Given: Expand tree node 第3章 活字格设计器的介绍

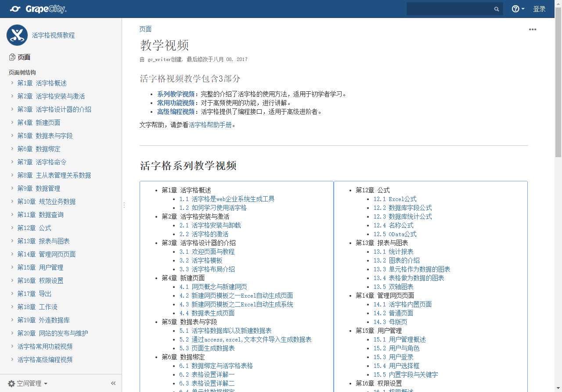Looking at the screenshot, I should click(x=12, y=109).
